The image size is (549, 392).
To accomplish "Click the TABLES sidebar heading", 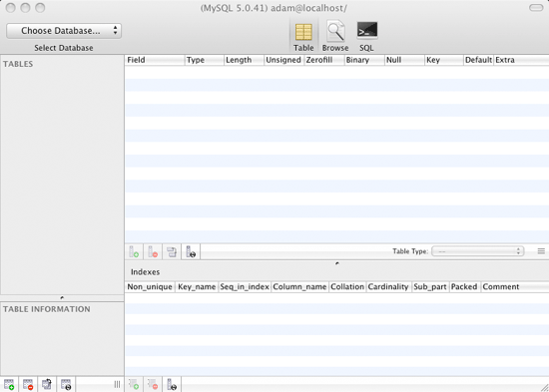I will click(18, 64).
